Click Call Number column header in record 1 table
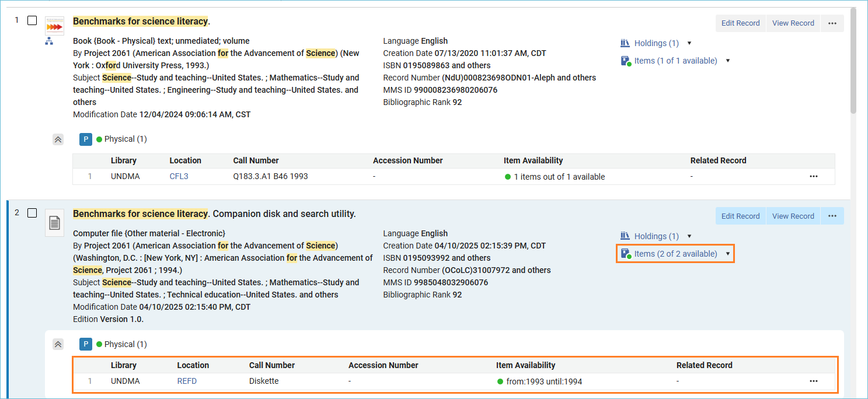Screen dimensions: 868x399 [256, 160]
